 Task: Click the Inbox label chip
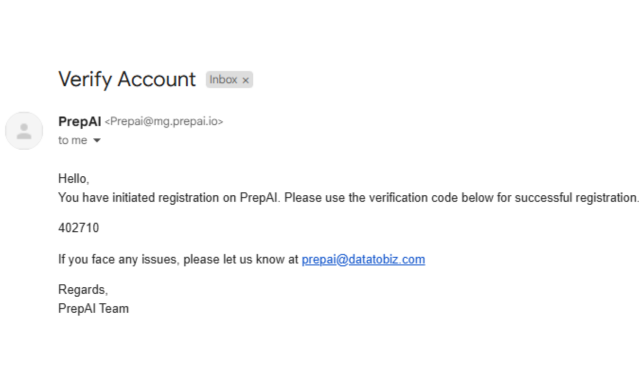point(229,80)
